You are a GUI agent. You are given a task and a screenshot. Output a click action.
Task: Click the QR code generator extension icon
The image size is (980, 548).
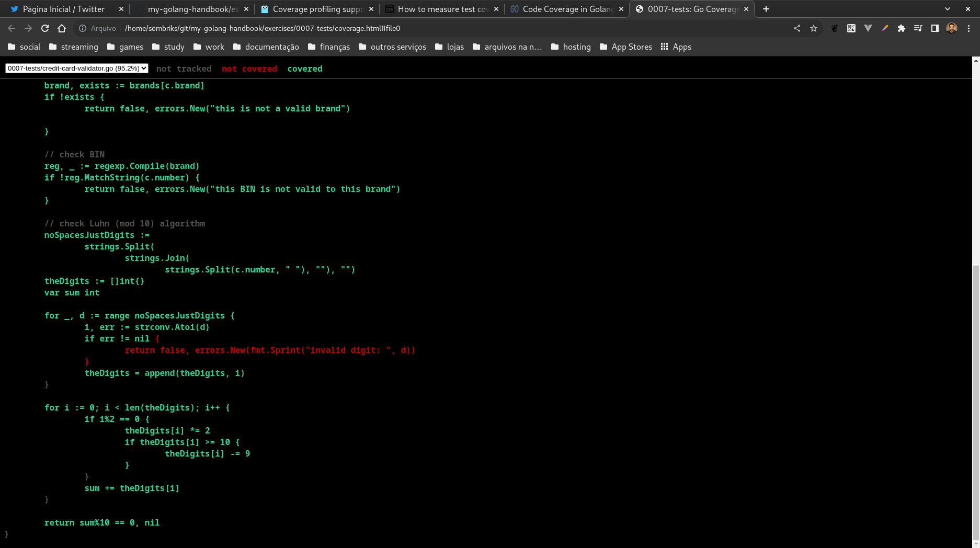(851, 28)
